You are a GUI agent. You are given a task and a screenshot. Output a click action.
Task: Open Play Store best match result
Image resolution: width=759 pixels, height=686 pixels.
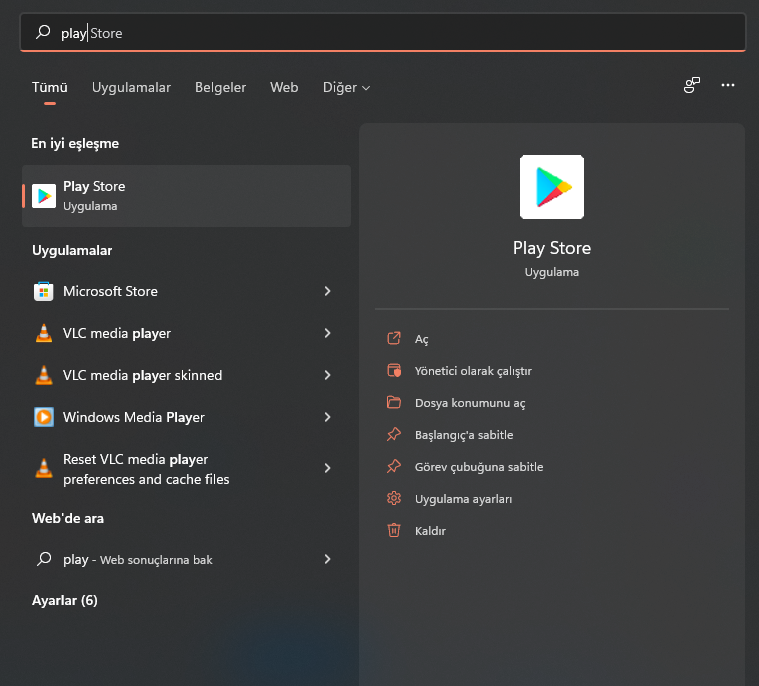pos(186,196)
